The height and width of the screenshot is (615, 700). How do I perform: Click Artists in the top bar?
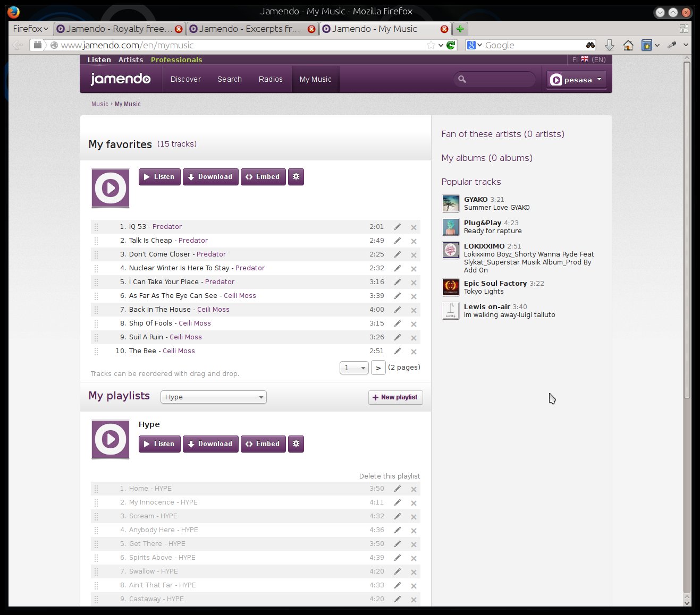(131, 59)
